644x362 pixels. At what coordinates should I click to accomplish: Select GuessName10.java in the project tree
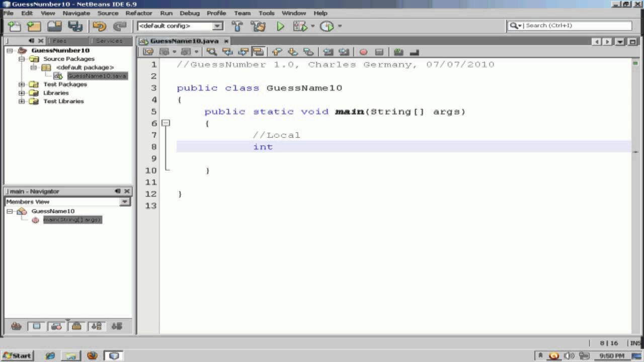coord(97,76)
